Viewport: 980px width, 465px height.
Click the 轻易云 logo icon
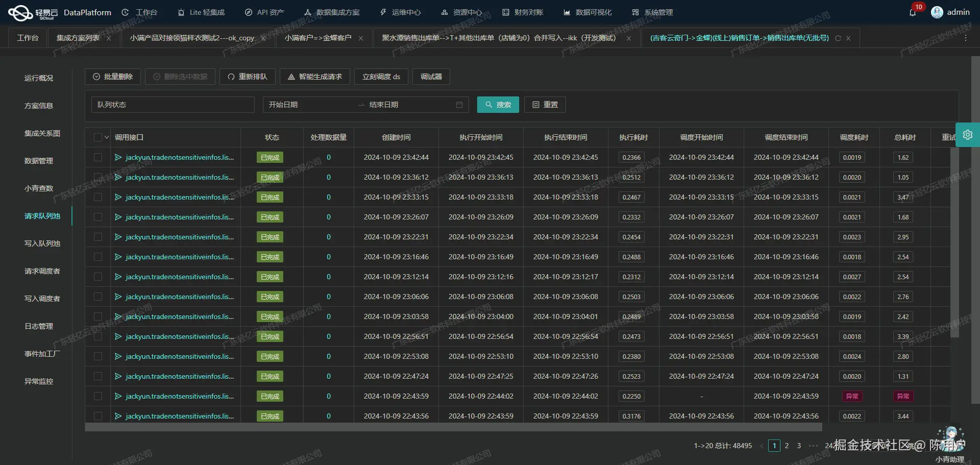(x=20, y=12)
